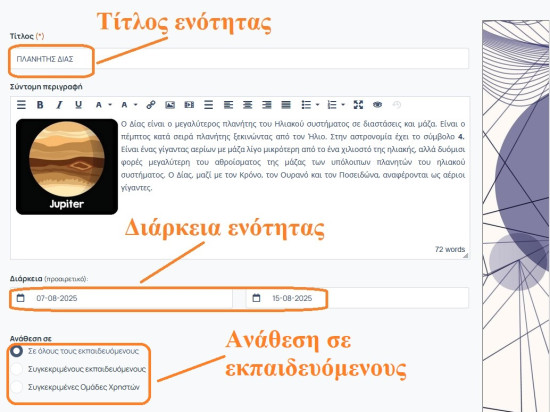
Task: Expand the numbered list style dropdown
Action: point(343,104)
